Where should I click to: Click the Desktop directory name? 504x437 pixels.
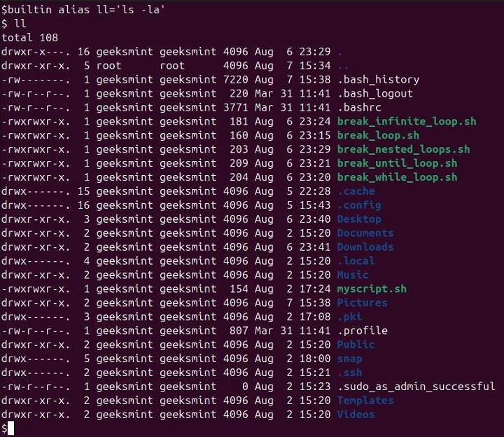pyautogui.click(x=359, y=218)
